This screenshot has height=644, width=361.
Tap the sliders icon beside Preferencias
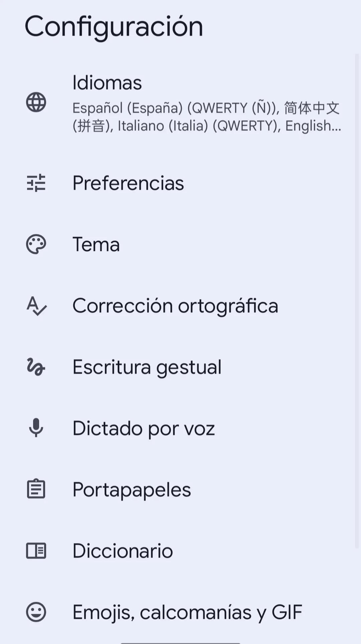click(36, 183)
